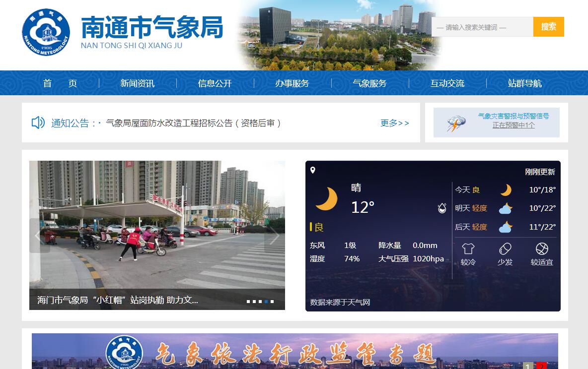Image resolution: width=588 pixels, height=369 pixels.
Task: Click the speaker announcement icon
Action: tap(38, 123)
